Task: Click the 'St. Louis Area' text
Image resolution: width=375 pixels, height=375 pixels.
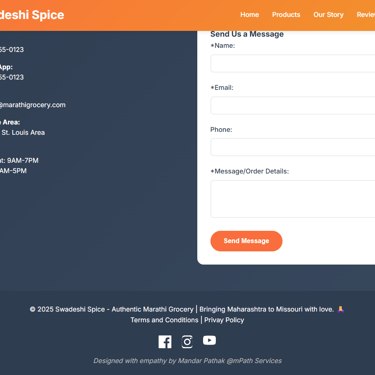Action: tap(23, 133)
